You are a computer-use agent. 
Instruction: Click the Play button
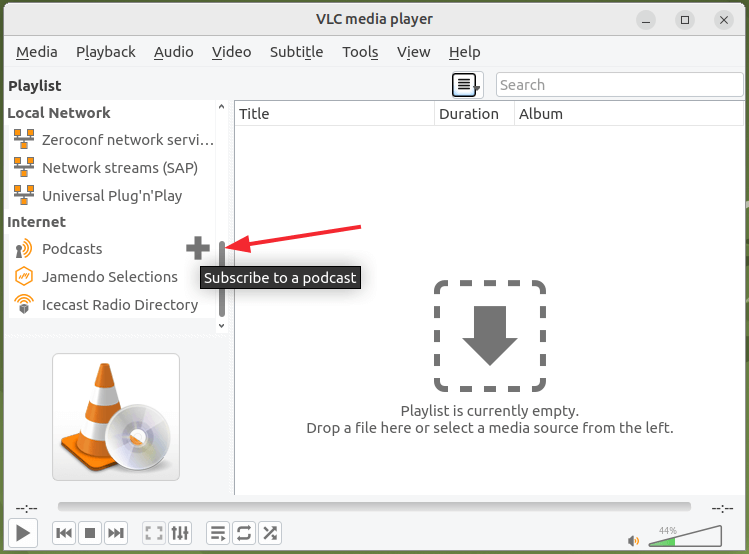click(x=22, y=533)
